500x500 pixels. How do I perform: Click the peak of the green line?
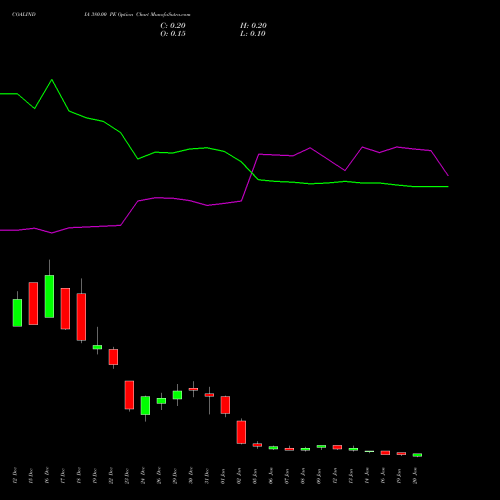click(x=52, y=80)
